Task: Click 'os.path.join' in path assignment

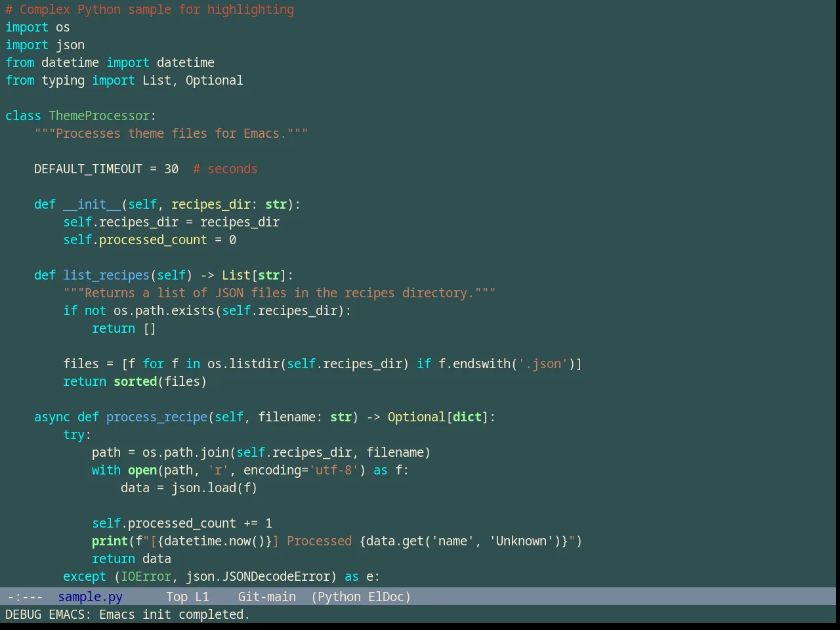Action: point(186,452)
